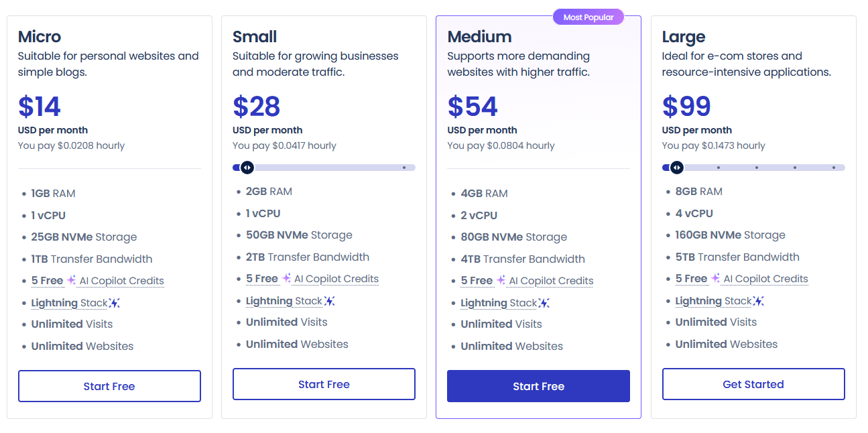Click Start Free on the Small plan

324,383
